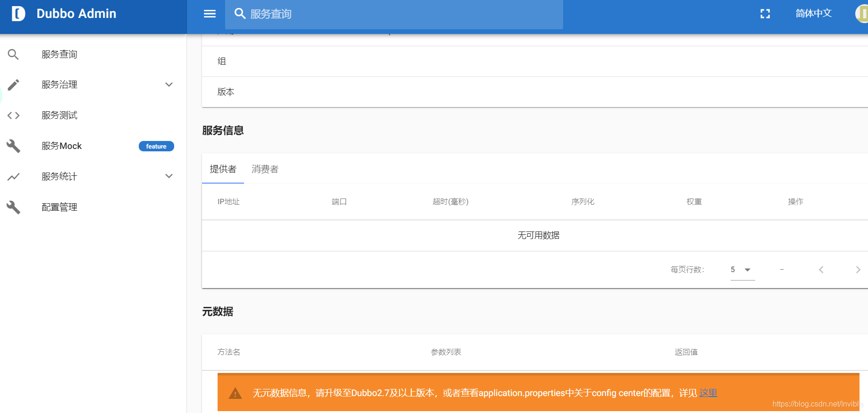Open the user avatar at top right

(862, 14)
